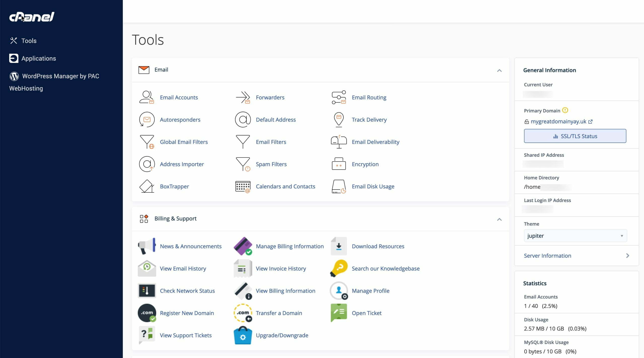Image resolution: width=644 pixels, height=358 pixels.
Task: Open the Theme dropdown
Action: pyautogui.click(x=575, y=235)
